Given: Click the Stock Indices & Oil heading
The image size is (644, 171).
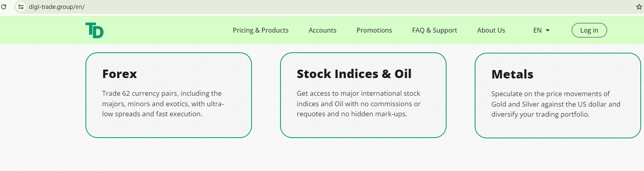Looking at the screenshot, I should click(354, 74).
